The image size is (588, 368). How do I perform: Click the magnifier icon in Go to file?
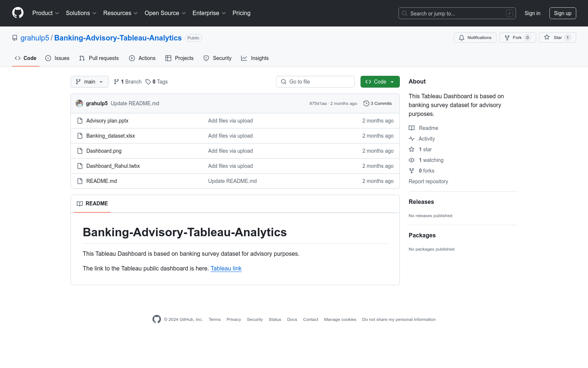pos(284,82)
